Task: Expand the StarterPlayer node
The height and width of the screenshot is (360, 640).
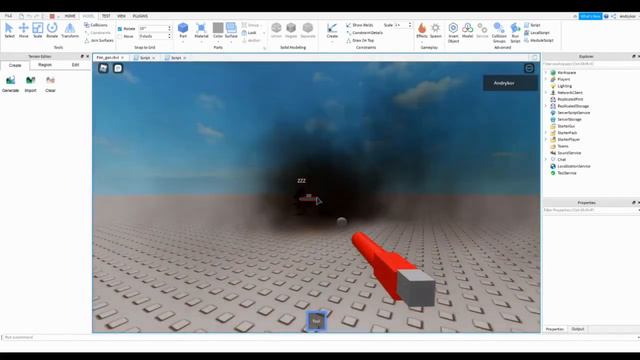Action: (546, 140)
